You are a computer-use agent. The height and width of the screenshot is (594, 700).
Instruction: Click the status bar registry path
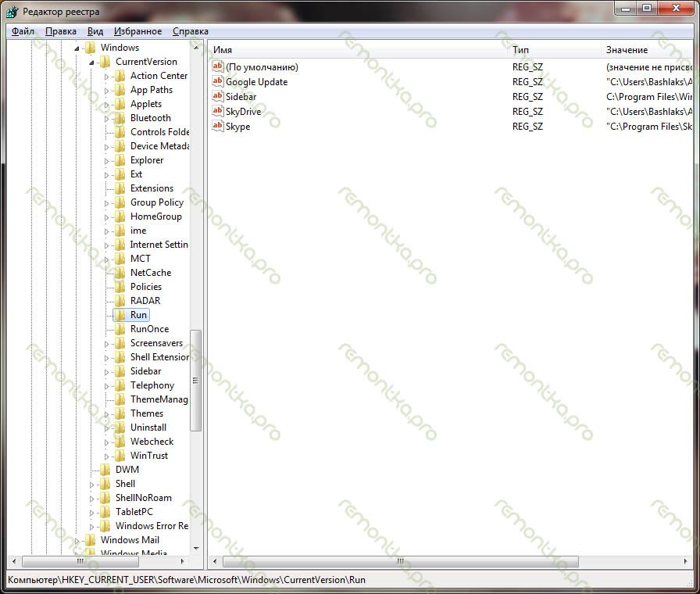[x=187, y=580]
